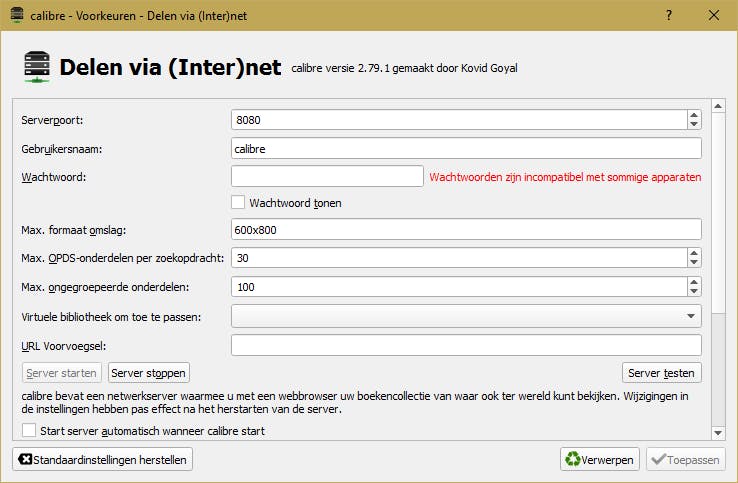Close the preferences dialog

(x=714, y=15)
